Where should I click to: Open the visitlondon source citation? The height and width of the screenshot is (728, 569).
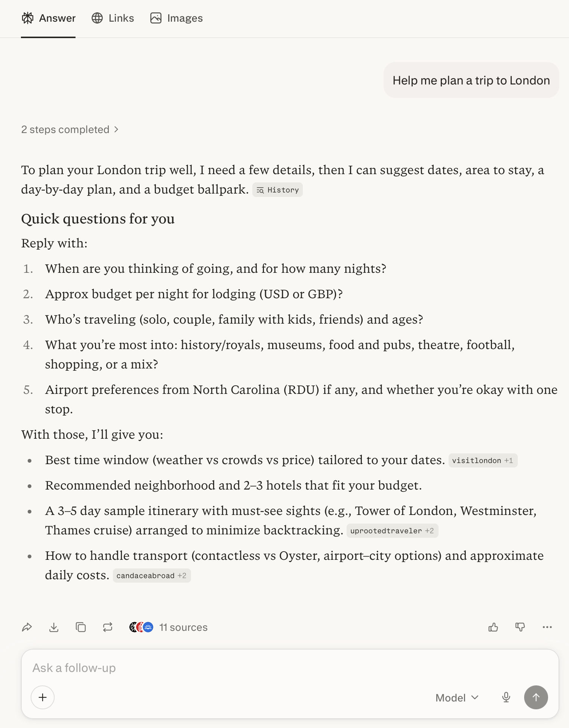point(483,460)
